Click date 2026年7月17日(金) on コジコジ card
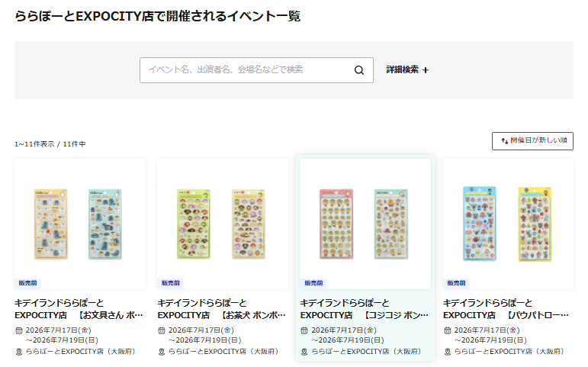588x367 pixels. point(344,330)
